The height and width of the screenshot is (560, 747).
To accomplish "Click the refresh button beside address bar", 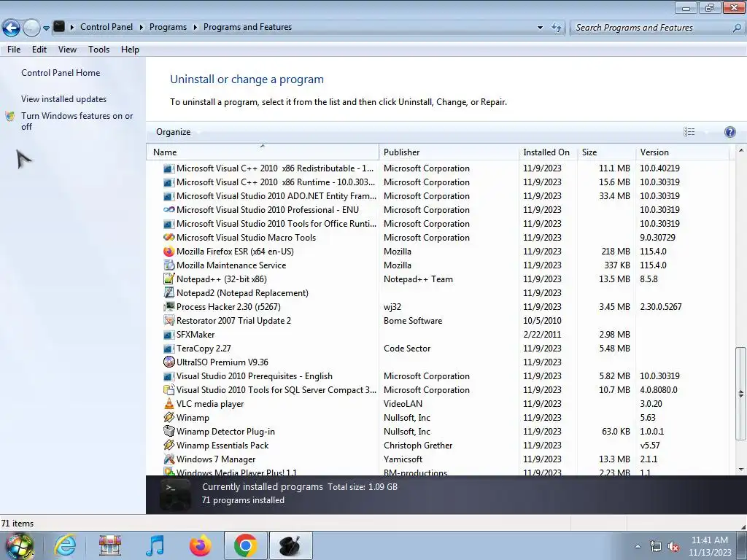I will (x=557, y=27).
